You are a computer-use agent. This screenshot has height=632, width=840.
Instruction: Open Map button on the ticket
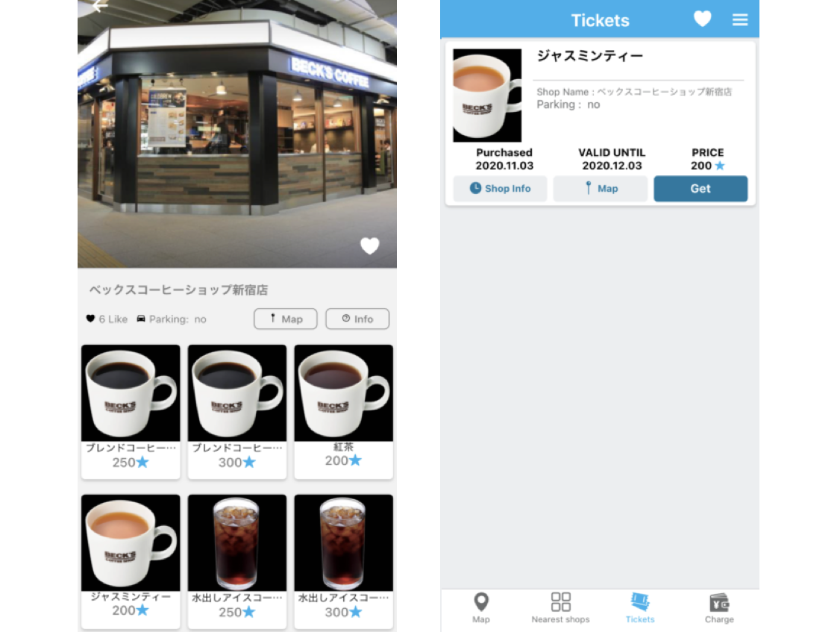[600, 189]
